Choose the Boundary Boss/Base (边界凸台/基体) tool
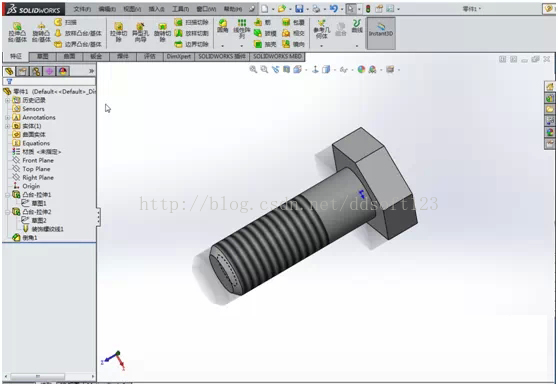This screenshot has height=386, width=558. (x=78, y=44)
